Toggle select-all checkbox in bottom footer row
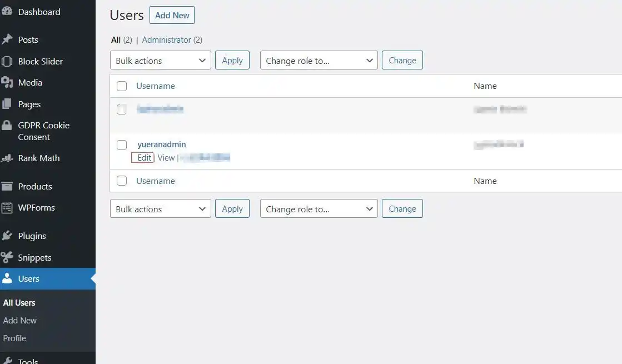This screenshot has width=622, height=364. pos(122,181)
